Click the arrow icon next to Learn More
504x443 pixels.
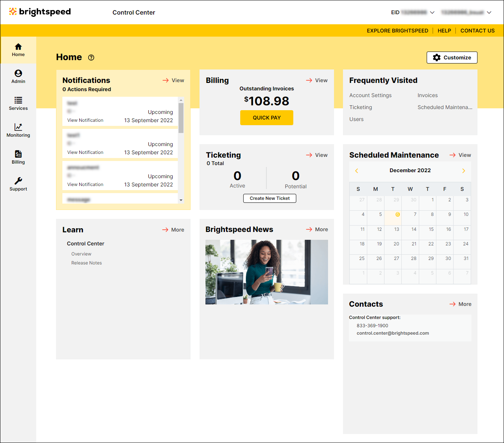tap(165, 230)
